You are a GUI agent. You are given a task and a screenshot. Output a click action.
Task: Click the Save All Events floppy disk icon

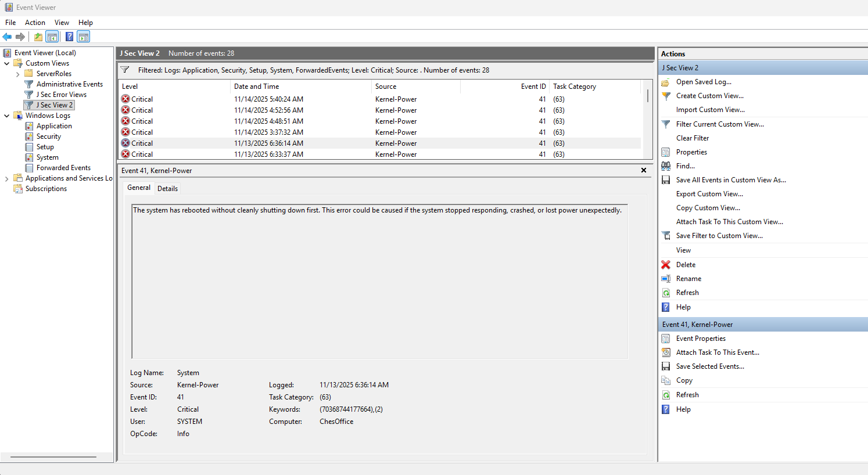click(x=666, y=180)
